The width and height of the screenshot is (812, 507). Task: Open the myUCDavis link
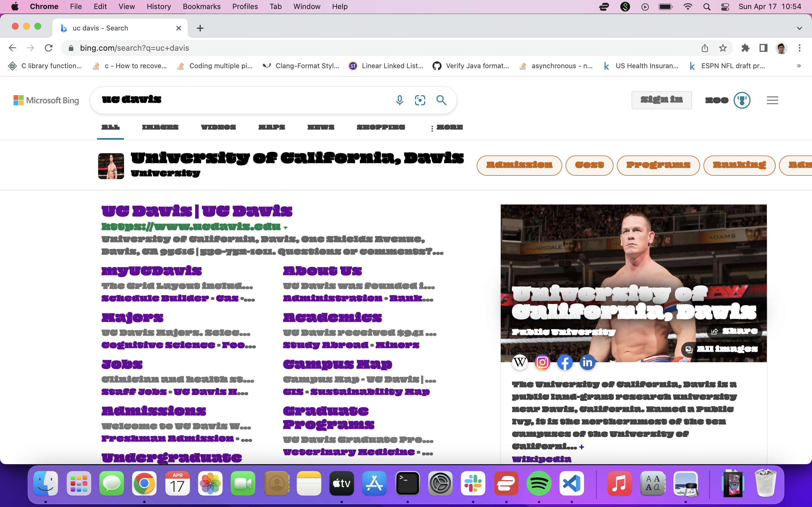coord(151,271)
